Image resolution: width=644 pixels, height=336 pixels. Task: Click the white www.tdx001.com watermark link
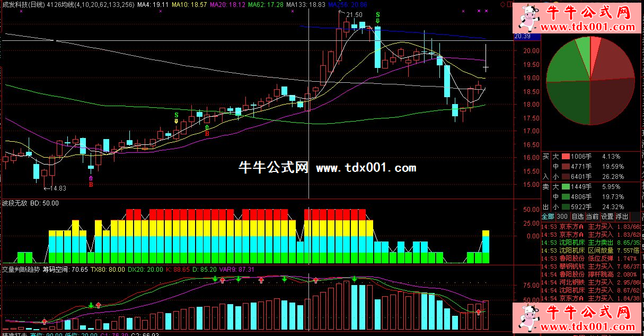(366, 168)
